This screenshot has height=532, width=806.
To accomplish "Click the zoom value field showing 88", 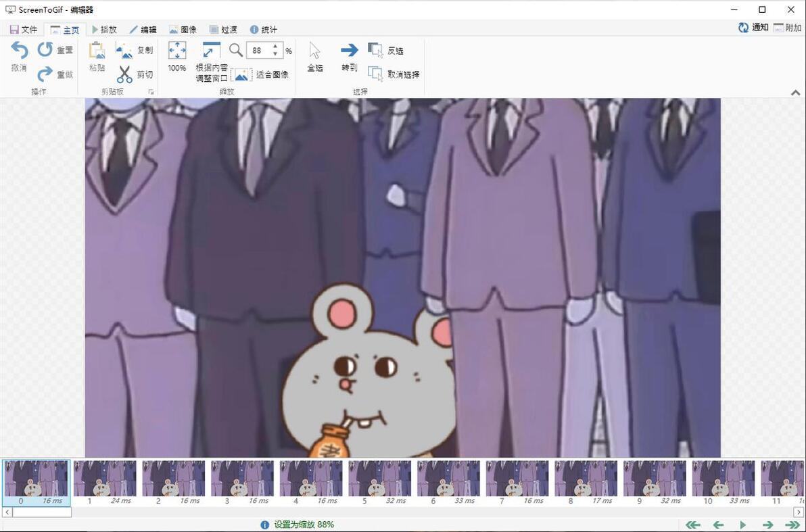I will point(260,51).
